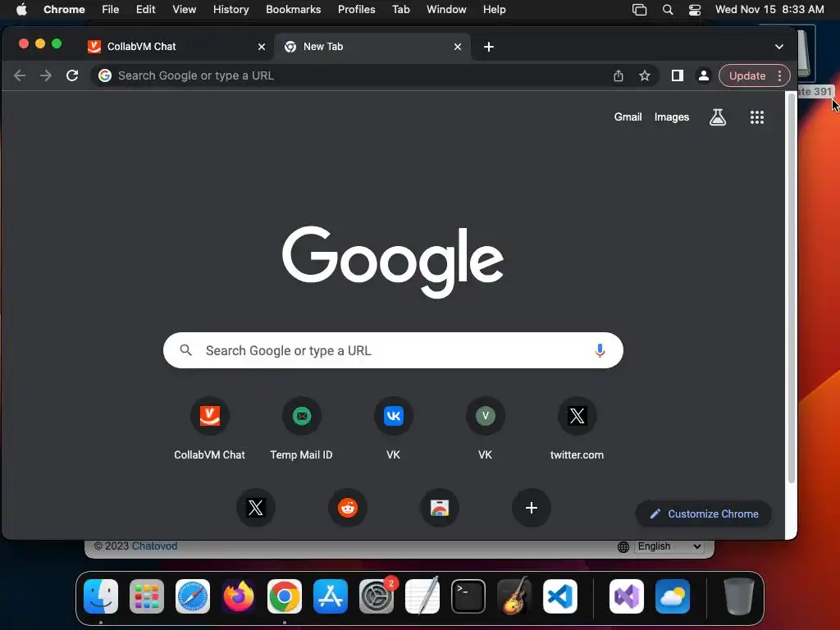Open macOS Control Center

point(695,10)
